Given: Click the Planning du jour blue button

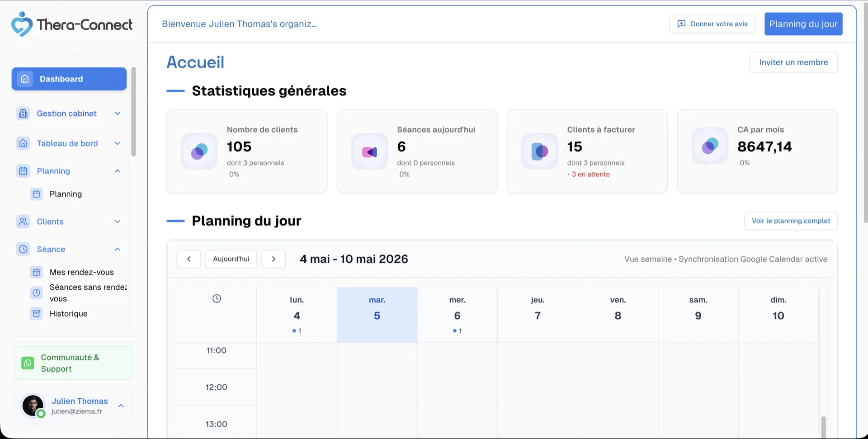Looking at the screenshot, I should (803, 24).
